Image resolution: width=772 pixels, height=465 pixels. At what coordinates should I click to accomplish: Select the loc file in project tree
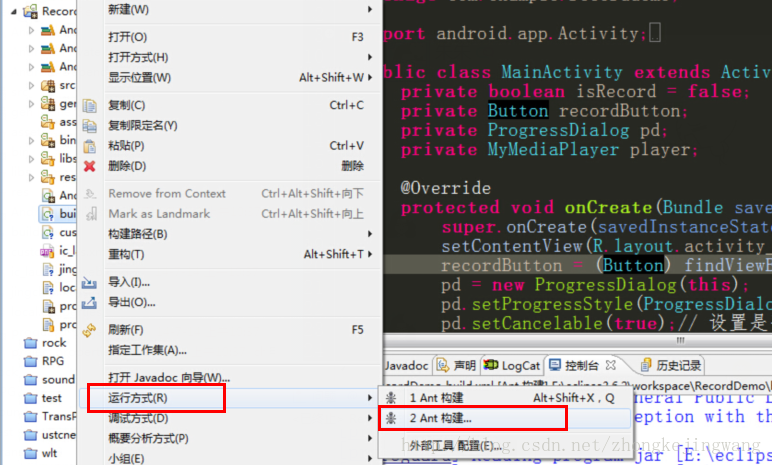[59, 287]
